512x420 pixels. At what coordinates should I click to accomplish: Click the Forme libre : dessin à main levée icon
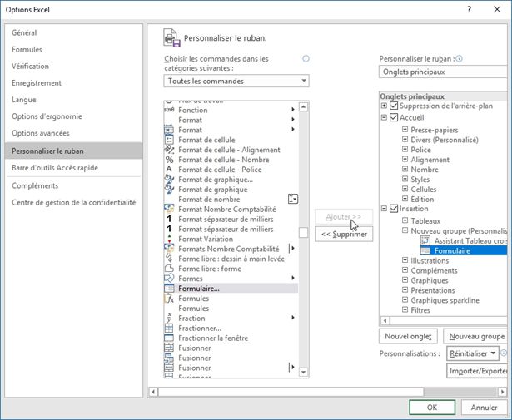click(x=169, y=259)
